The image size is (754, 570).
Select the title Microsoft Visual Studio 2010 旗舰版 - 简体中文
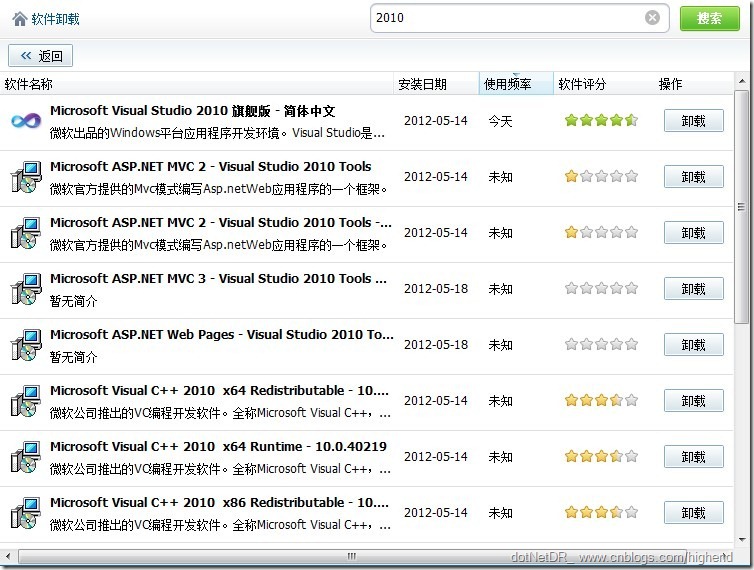click(x=192, y=111)
